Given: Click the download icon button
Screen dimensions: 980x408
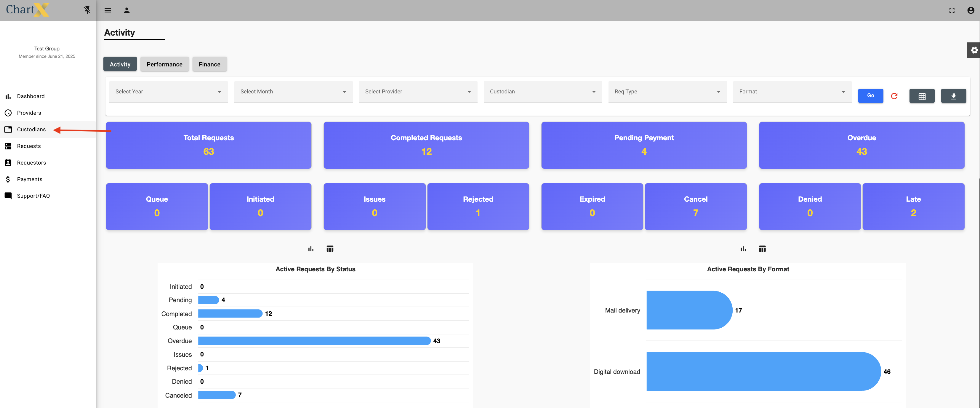Looking at the screenshot, I should tap(953, 96).
